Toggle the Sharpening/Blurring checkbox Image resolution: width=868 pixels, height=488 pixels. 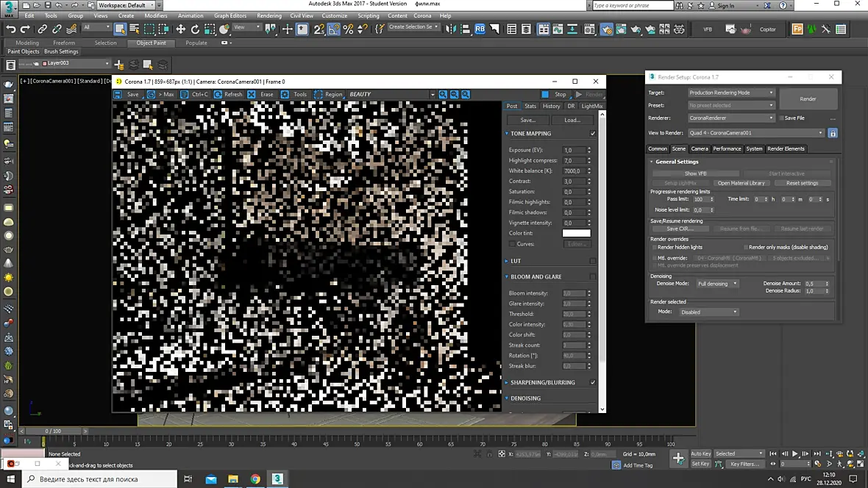pos(593,382)
